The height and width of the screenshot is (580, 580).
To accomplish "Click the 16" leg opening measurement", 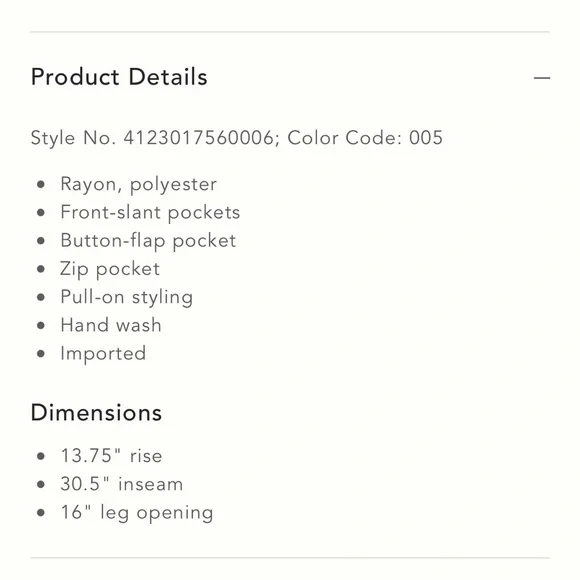I will (136, 513).
